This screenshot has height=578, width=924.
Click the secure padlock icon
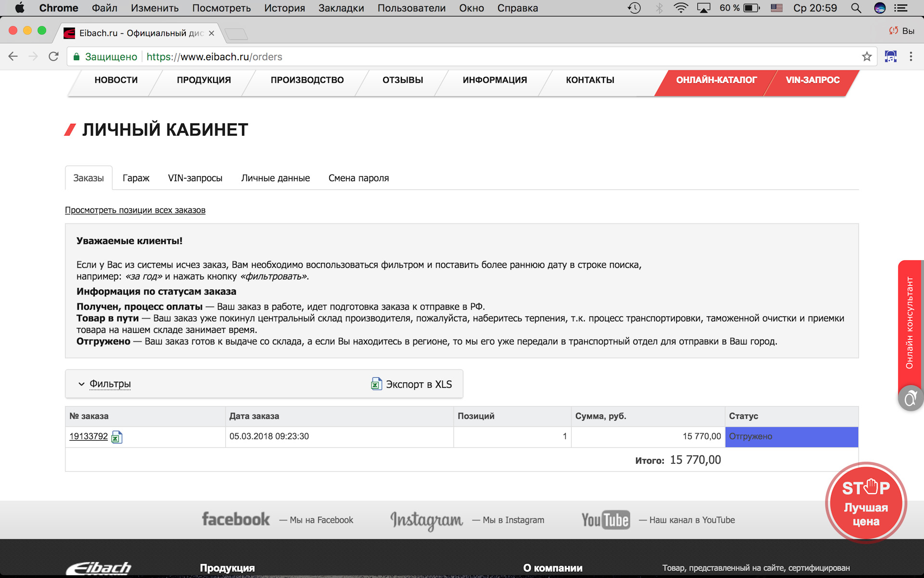point(76,57)
